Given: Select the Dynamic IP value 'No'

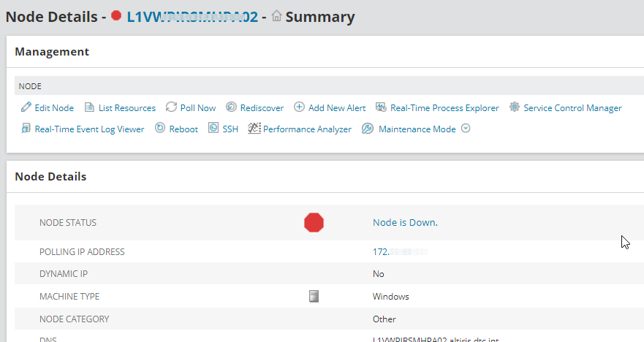Looking at the screenshot, I should [378, 274].
